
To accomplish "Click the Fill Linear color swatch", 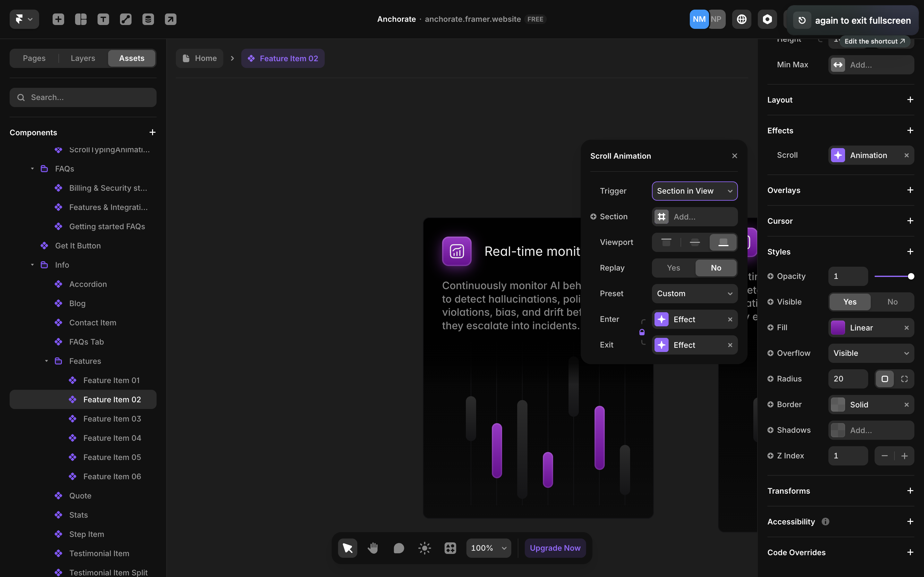I will click(x=838, y=327).
